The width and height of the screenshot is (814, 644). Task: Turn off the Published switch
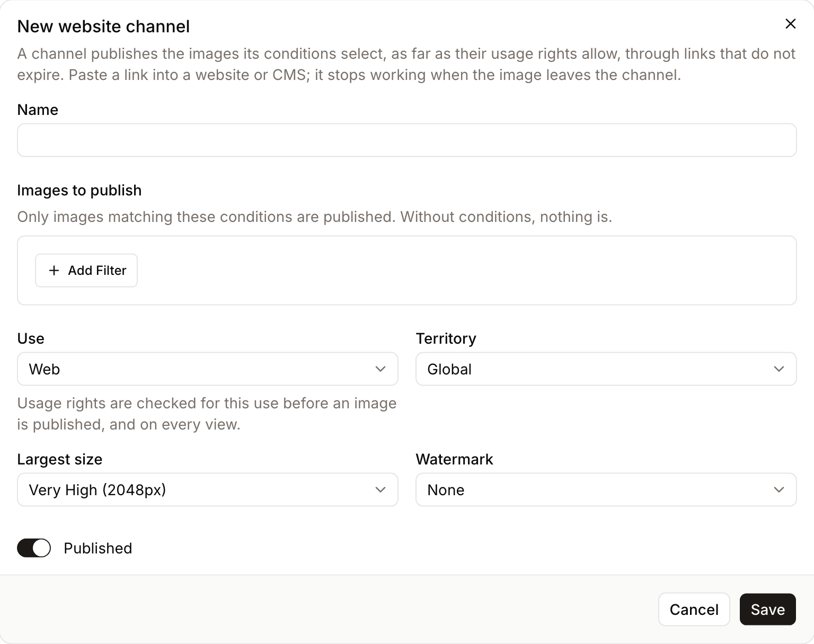[34, 548]
